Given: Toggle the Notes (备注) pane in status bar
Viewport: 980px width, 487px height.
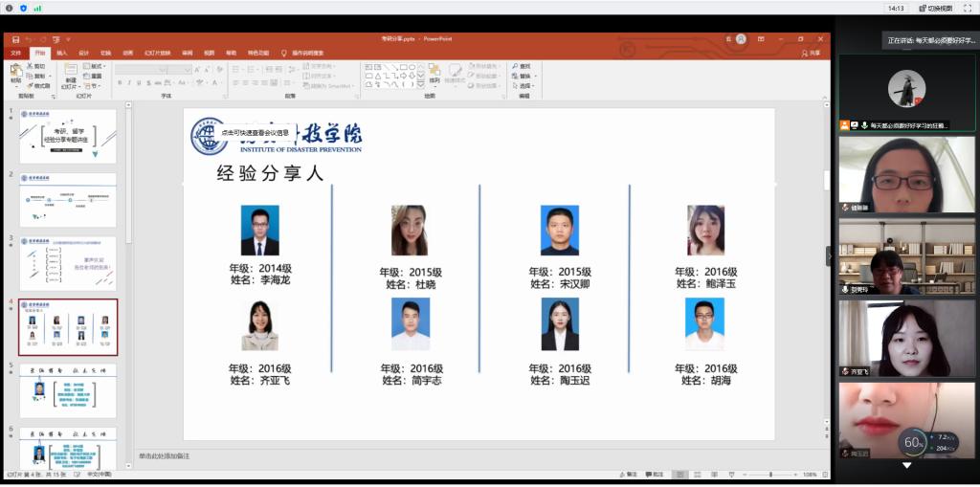Looking at the screenshot, I should (627, 475).
